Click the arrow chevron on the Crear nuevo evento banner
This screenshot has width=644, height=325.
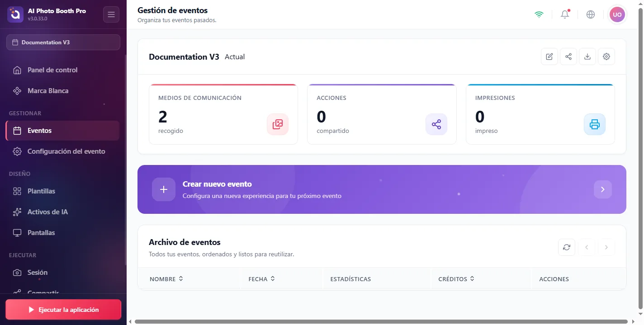pyautogui.click(x=603, y=189)
